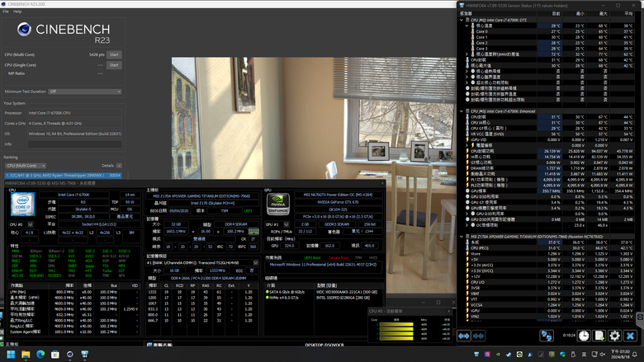Screen dimensions: 644x362
Task: Click the Cinebench logo sphere
Action: 24,29
